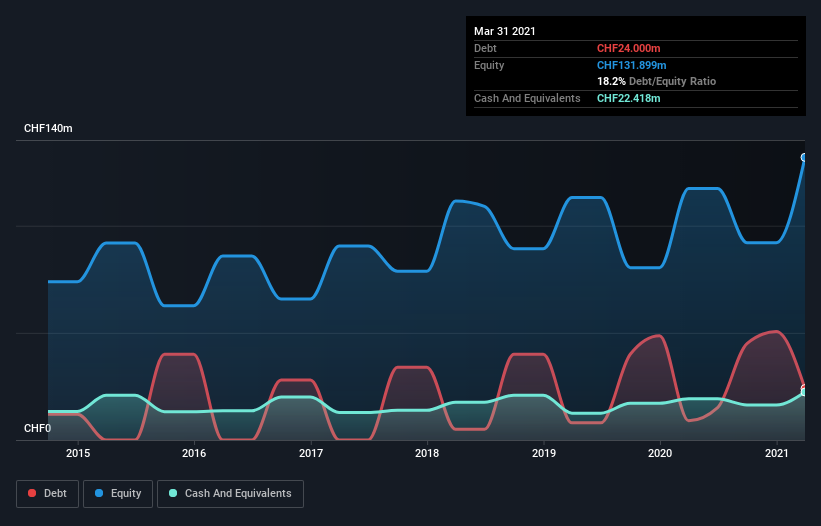The width and height of the screenshot is (821, 526).
Task: Click the blue Equity legend dot
Action: pyautogui.click(x=99, y=493)
